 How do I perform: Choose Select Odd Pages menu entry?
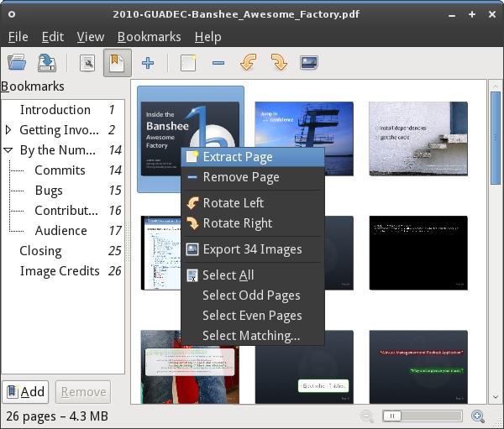251,296
